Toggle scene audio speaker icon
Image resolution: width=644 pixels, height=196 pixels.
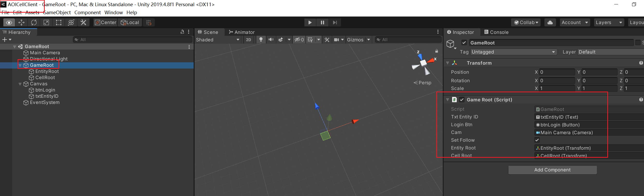(x=271, y=40)
